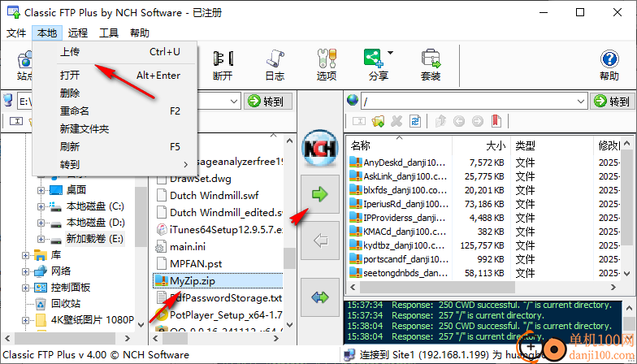The image size is (637, 364).
Task: Open the 文件 menu
Action: click(16, 32)
